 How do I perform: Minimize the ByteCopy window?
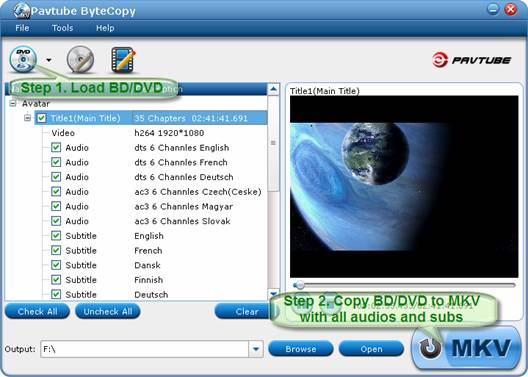click(493, 9)
